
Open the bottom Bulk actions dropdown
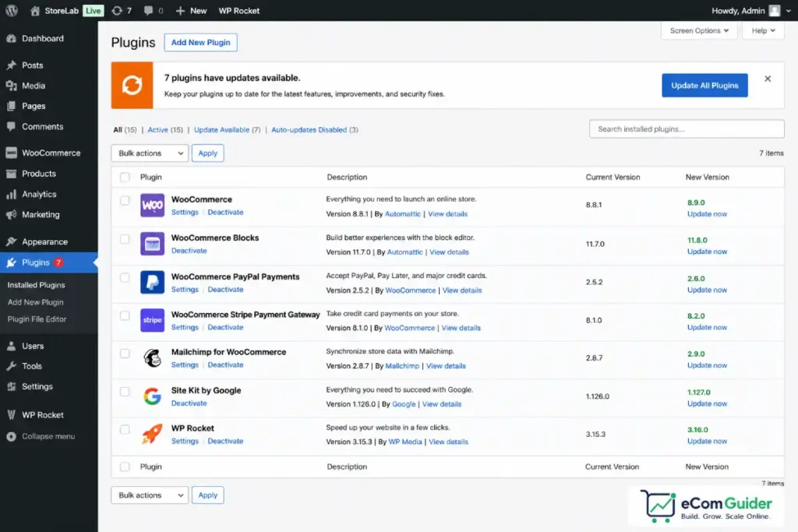pyautogui.click(x=150, y=495)
